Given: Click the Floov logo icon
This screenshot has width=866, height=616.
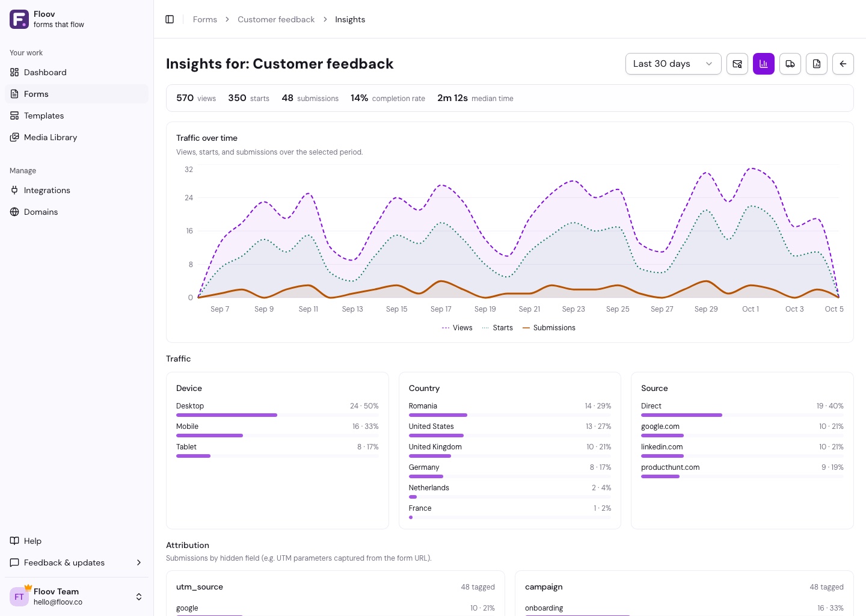Looking at the screenshot, I should coord(19,19).
